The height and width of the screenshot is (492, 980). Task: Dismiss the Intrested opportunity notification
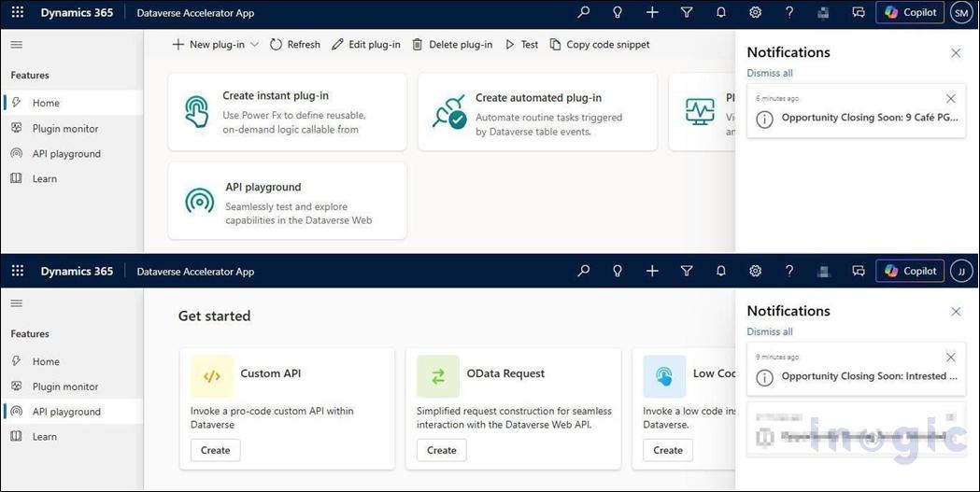951,358
